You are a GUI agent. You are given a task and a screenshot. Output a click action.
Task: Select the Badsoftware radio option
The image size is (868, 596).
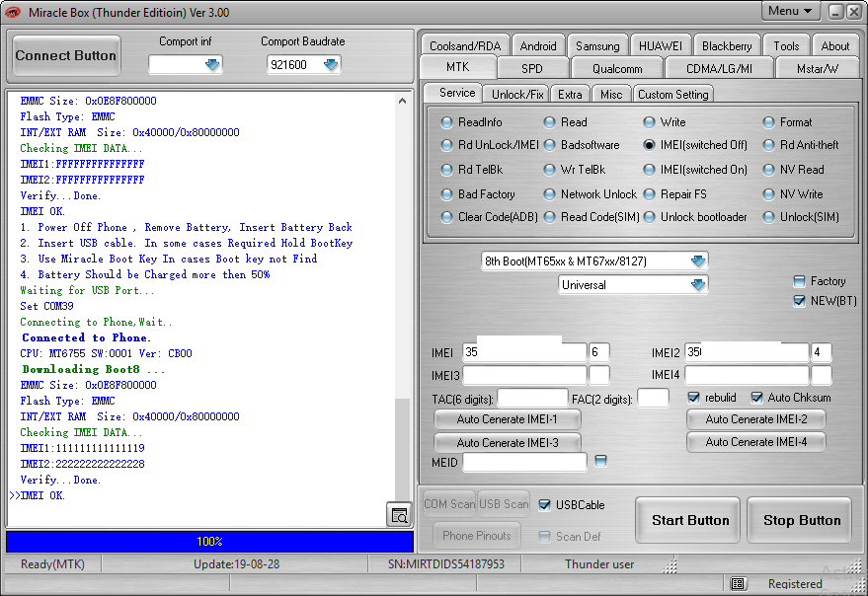pyautogui.click(x=549, y=145)
